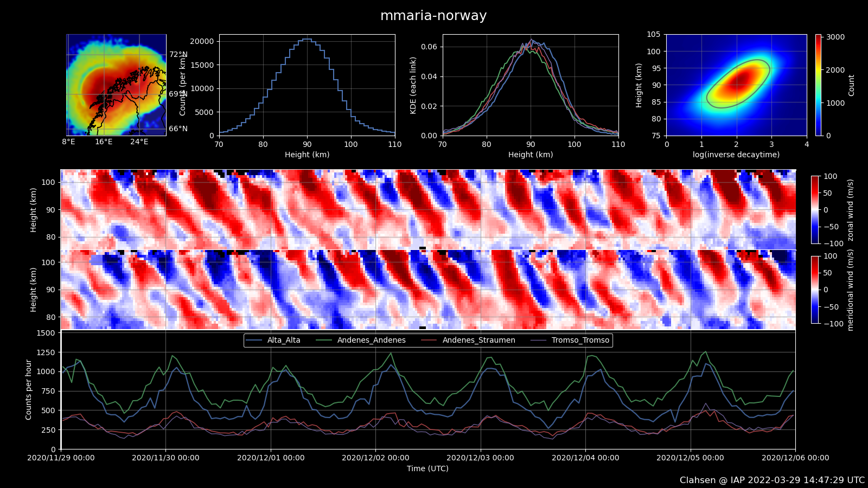Click the 16°E longitude label
This screenshot has width=868, height=488.
(104, 142)
